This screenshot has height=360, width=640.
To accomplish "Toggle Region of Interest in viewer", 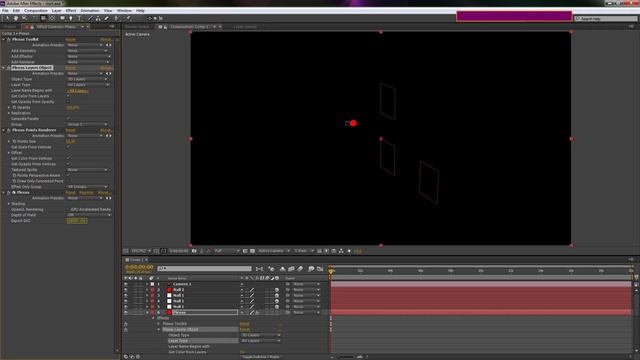I will pyautogui.click(x=245, y=251).
